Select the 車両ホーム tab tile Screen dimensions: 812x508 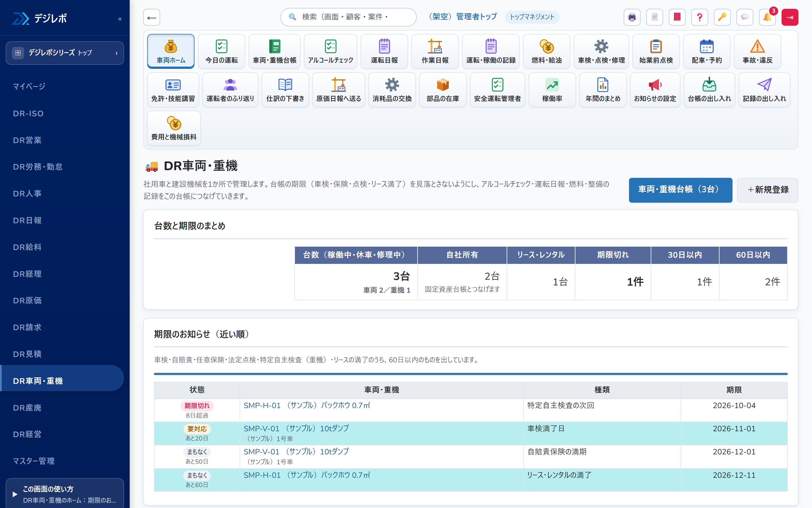pos(171,51)
